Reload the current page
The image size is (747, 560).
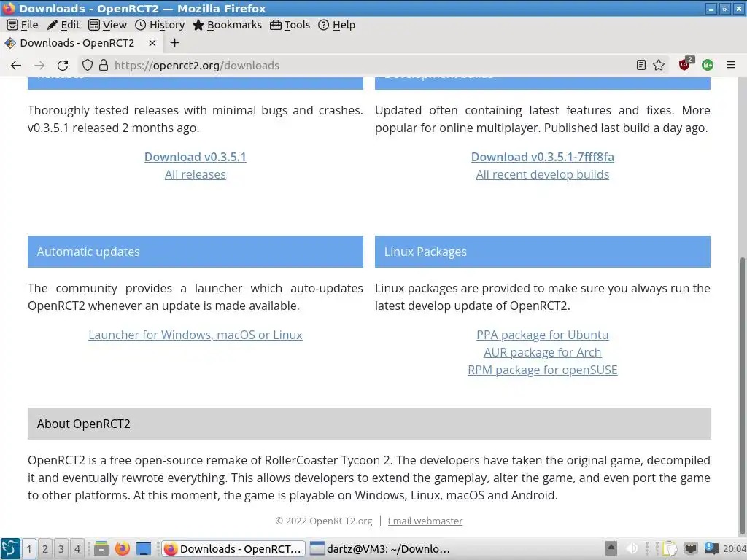tap(63, 65)
